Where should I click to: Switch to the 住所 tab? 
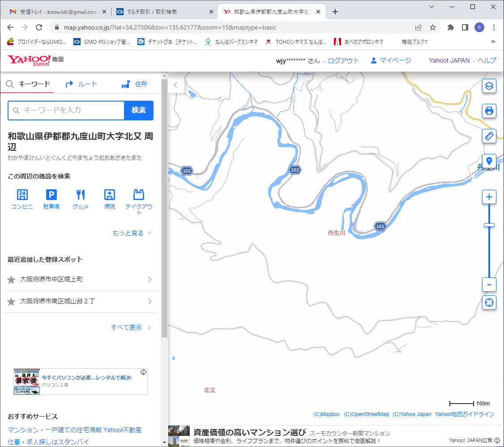[x=134, y=84]
